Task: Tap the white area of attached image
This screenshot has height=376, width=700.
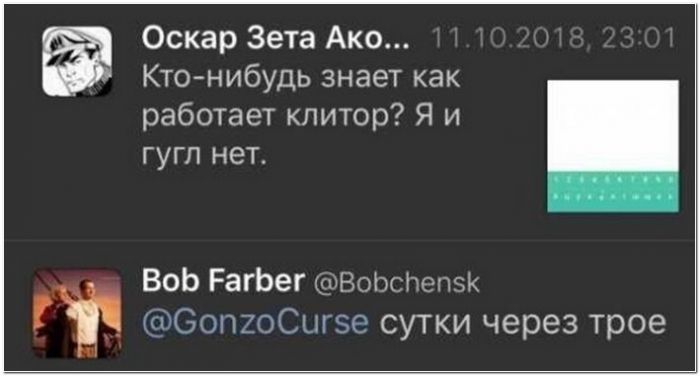Action: tap(613, 125)
